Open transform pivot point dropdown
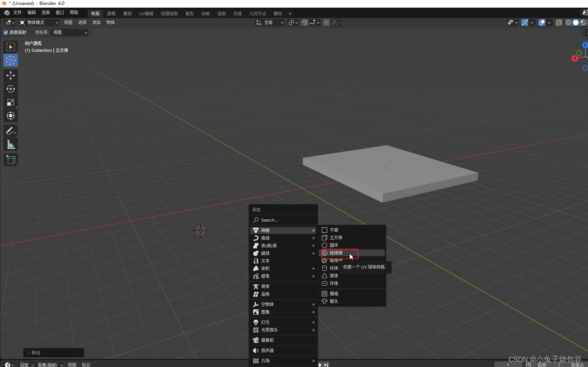 tap(293, 23)
